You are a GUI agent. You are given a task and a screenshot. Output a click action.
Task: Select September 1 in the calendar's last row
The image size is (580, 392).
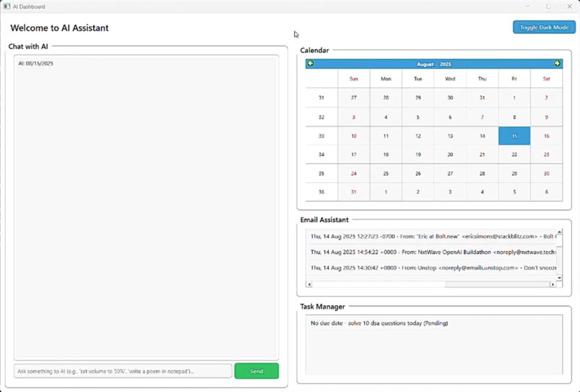click(386, 191)
